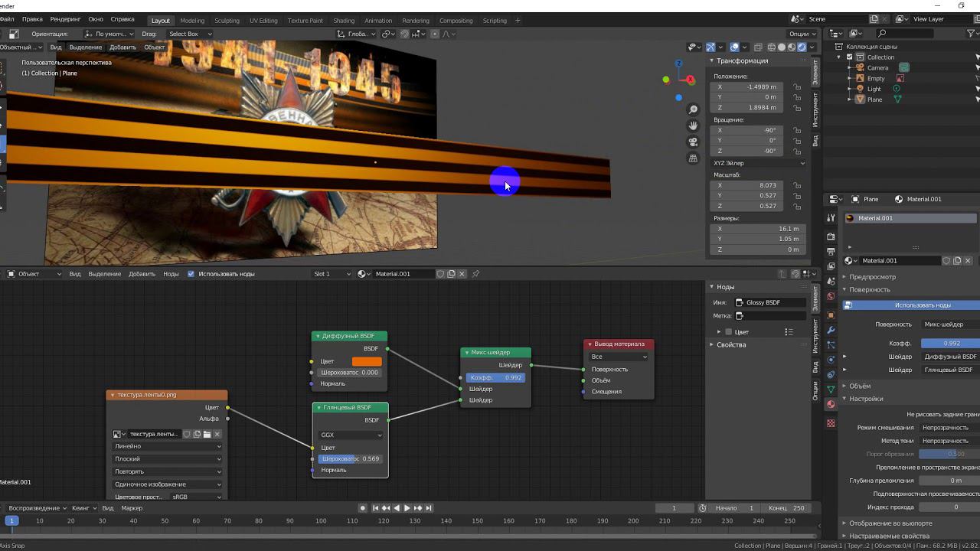Open the Texture checker tab in Properties

tap(831, 422)
